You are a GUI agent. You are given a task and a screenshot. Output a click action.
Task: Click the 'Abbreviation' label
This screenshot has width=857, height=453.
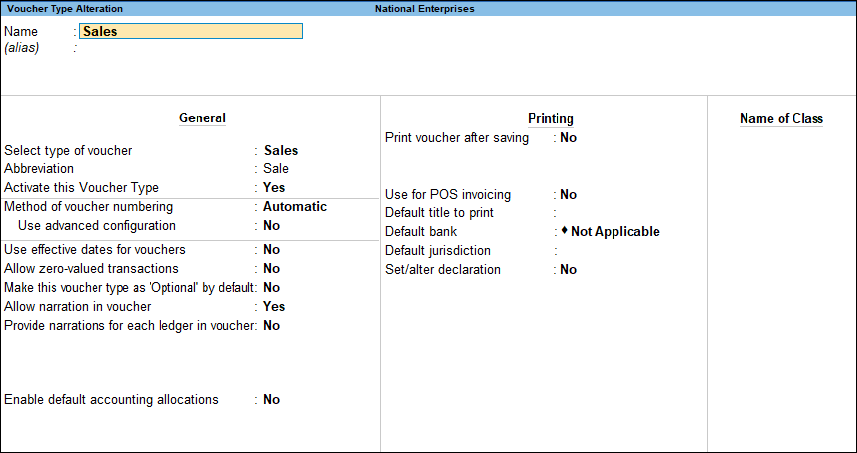tap(39, 168)
